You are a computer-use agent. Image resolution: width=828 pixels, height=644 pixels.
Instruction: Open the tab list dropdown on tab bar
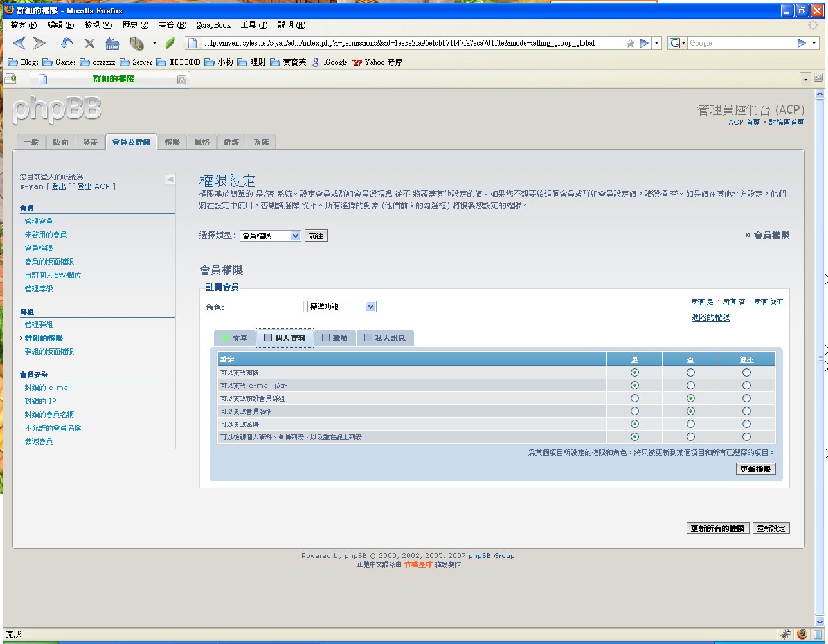point(805,79)
